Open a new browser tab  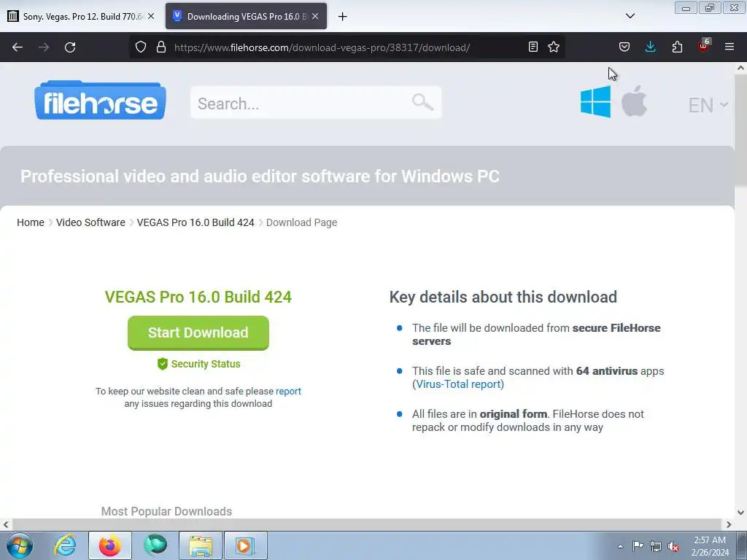pos(343,17)
